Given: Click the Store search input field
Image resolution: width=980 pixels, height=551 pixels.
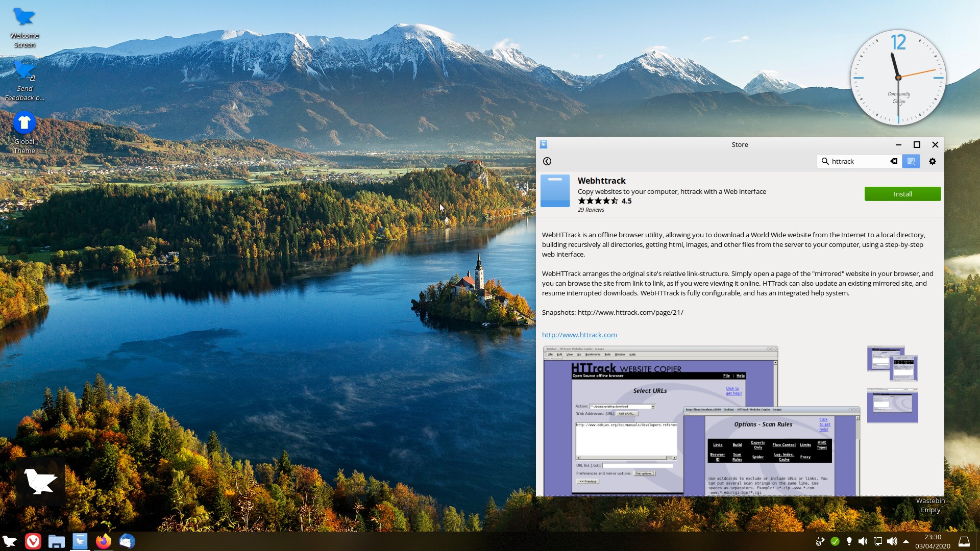Looking at the screenshot, I should 857,161.
